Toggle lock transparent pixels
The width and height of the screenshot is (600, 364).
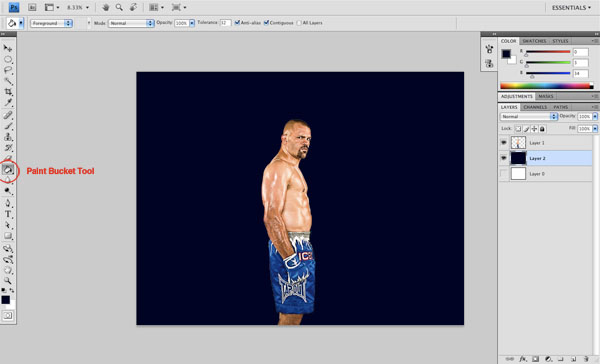(518, 129)
